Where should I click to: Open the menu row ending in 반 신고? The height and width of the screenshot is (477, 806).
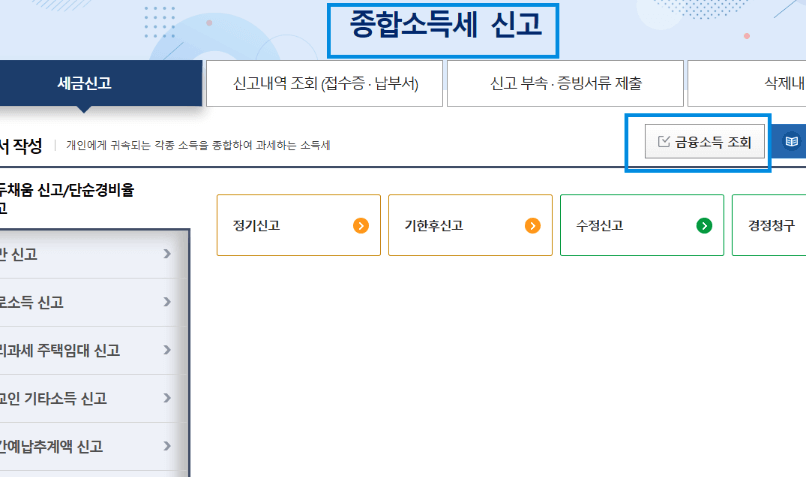[93, 254]
